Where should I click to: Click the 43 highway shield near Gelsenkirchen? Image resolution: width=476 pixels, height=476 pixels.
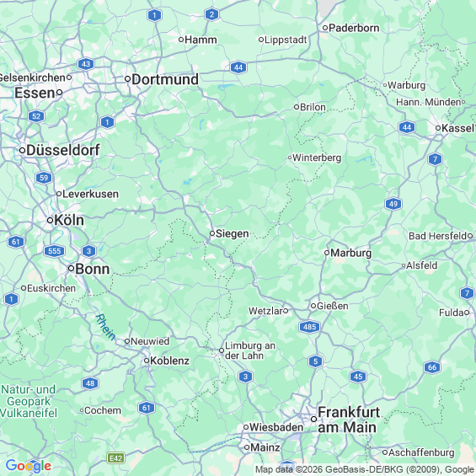pyautogui.click(x=86, y=64)
